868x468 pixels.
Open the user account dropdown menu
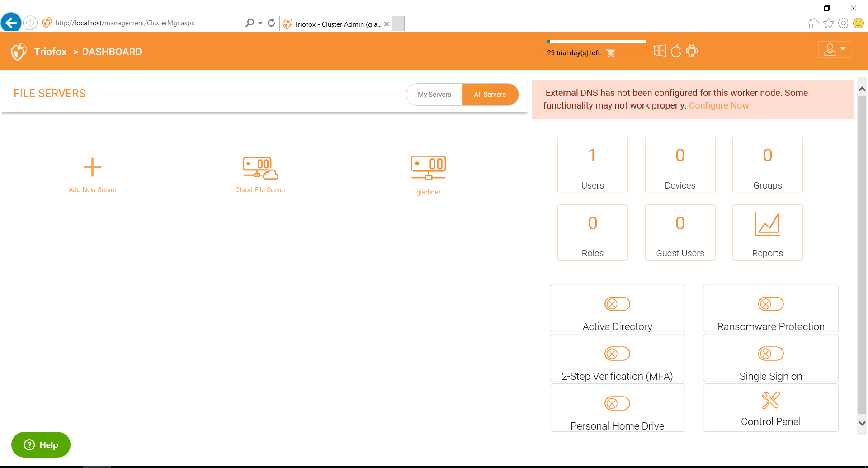pos(835,49)
